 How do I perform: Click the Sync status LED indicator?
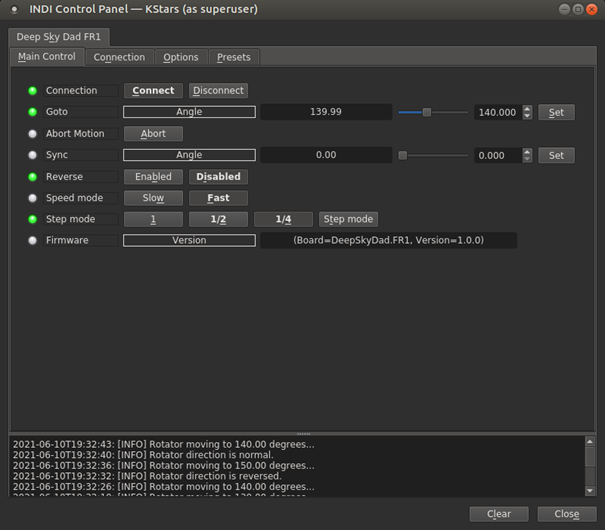coord(32,155)
